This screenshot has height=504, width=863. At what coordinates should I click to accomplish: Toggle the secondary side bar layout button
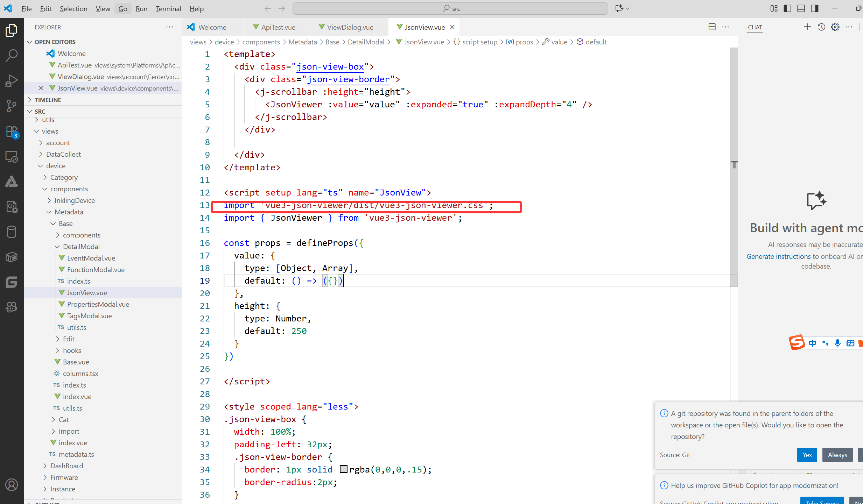(x=815, y=8)
